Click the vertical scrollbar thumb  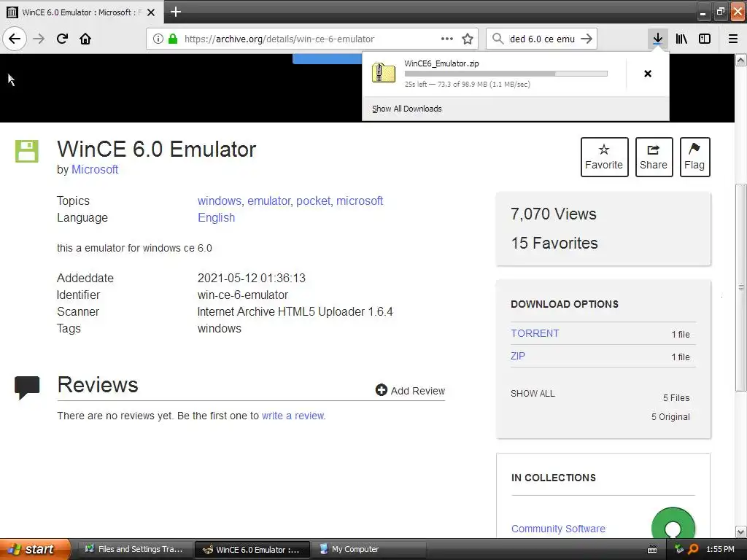741,287
